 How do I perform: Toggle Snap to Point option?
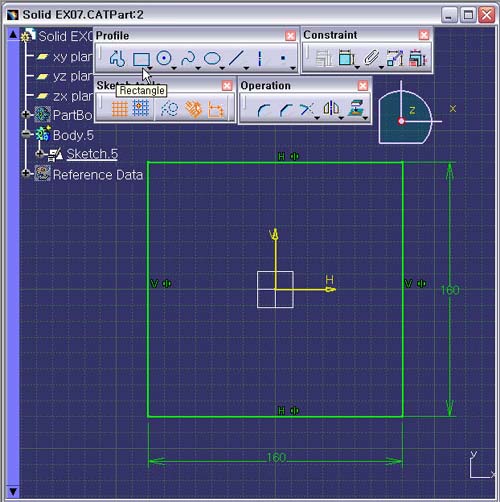(141, 109)
